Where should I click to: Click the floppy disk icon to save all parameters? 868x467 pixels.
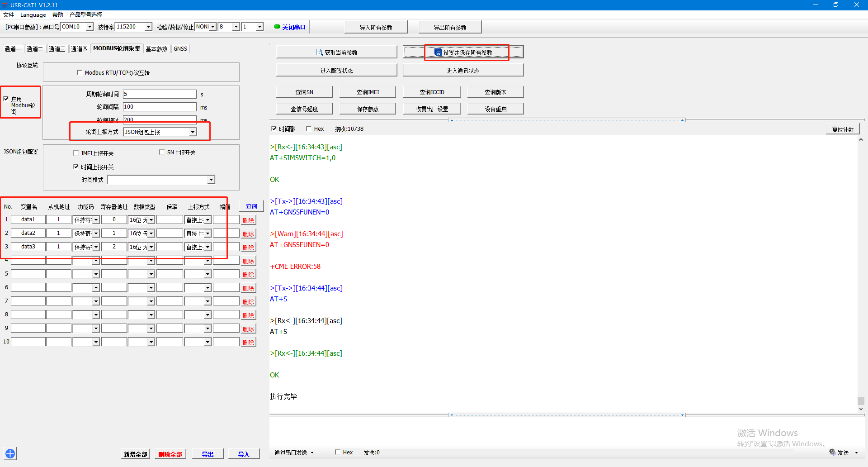pyautogui.click(x=438, y=52)
